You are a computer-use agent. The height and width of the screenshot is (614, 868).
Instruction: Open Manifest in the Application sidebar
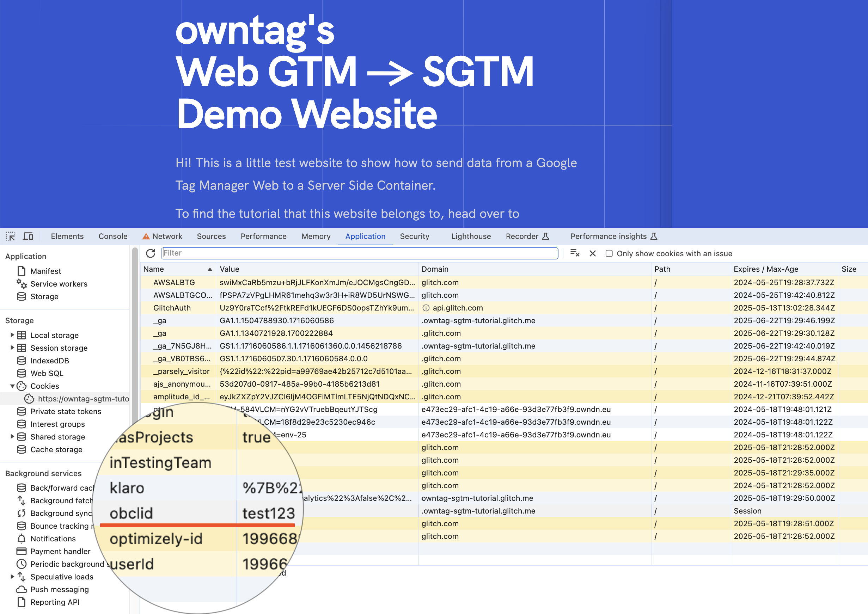45,271
